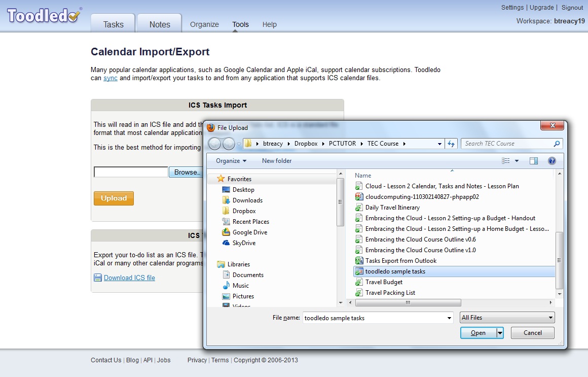Expand the btreacy breadcrumb arrow
588x377 pixels.
click(288, 144)
